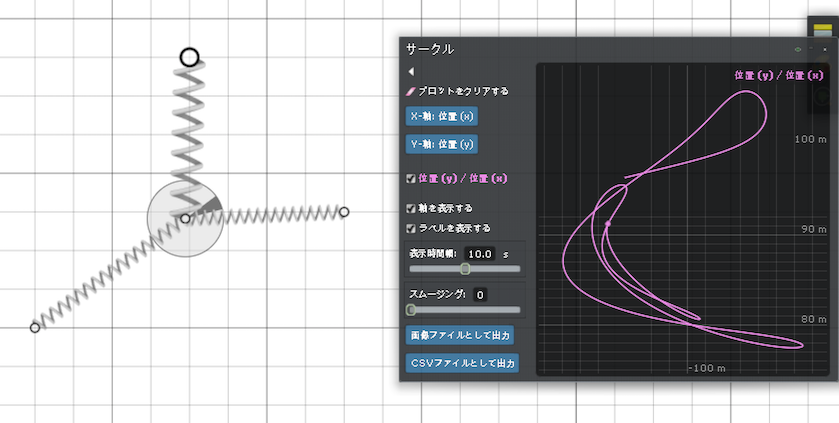Click the 表示時間幅 slider handle
The width and height of the screenshot is (839, 423).
[465, 269]
